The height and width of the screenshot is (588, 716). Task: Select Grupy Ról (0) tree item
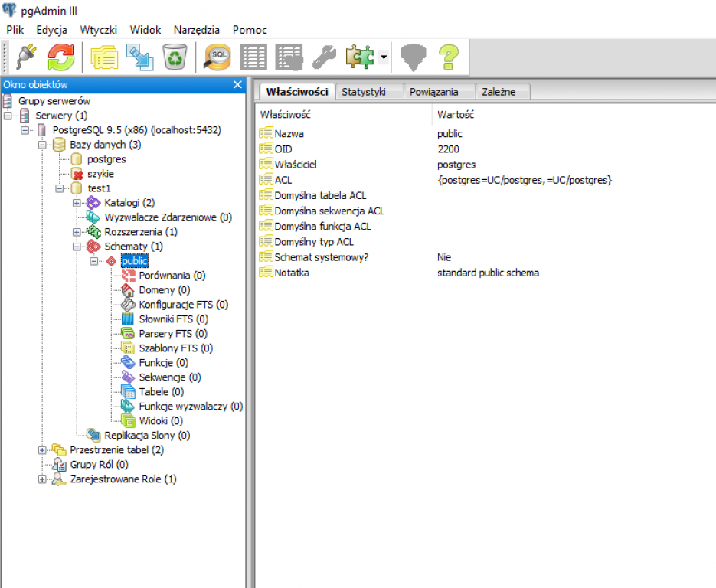click(x=99, y=465)
